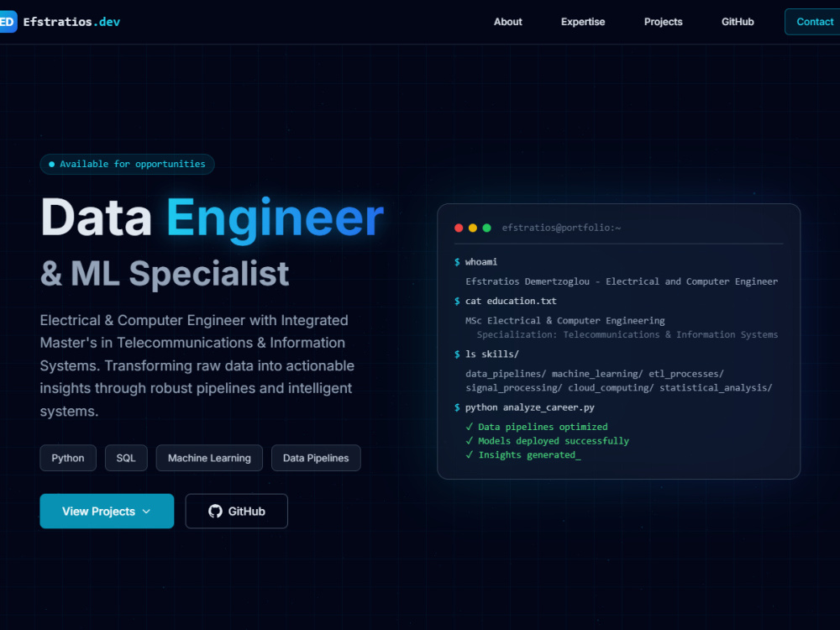
Task: Click the green terminal window dot
Action: pyautogui.click(x=486, y=228)
